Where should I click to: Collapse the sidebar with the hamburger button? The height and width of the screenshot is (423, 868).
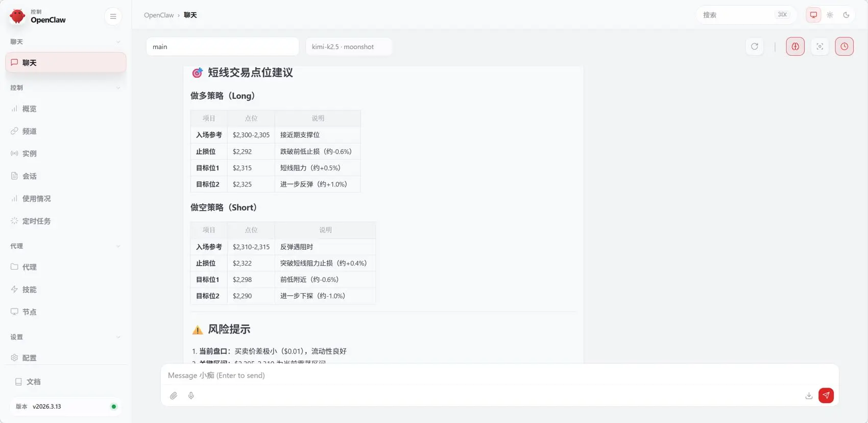113,16
